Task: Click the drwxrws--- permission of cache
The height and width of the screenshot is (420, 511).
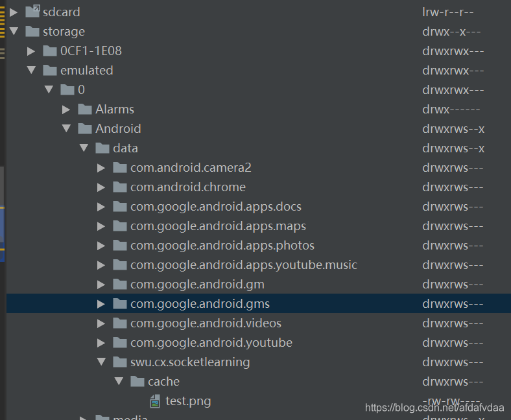Action: pyautogui.click(x=453, y=382)
